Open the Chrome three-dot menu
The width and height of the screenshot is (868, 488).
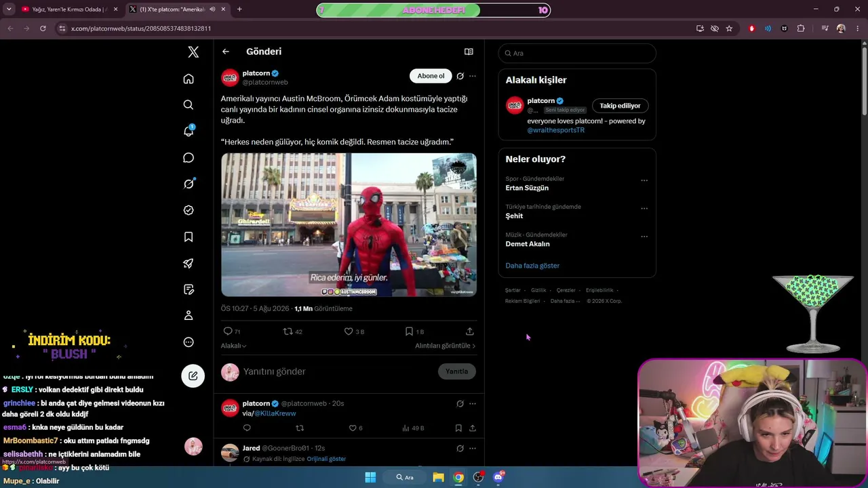[856, 28]
